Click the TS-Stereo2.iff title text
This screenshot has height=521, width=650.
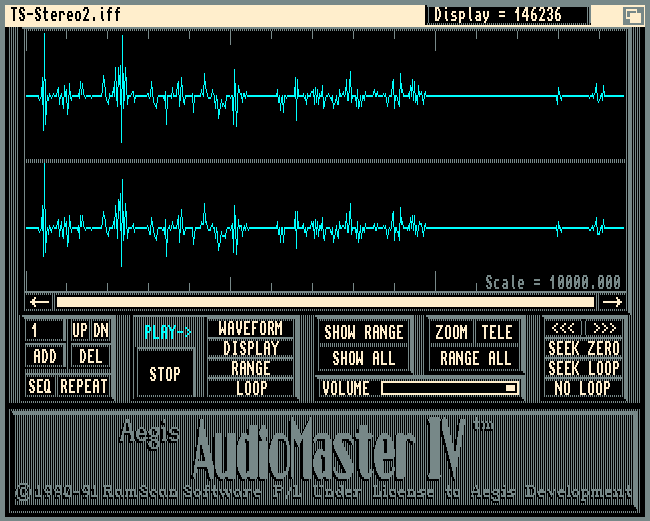tap(65, 15)
